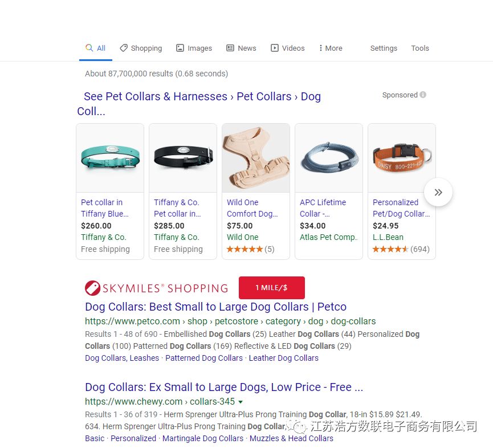Click the magnifier icon on All tab
This screenshot has width=493, height=448.
click(x=89, y=48)
